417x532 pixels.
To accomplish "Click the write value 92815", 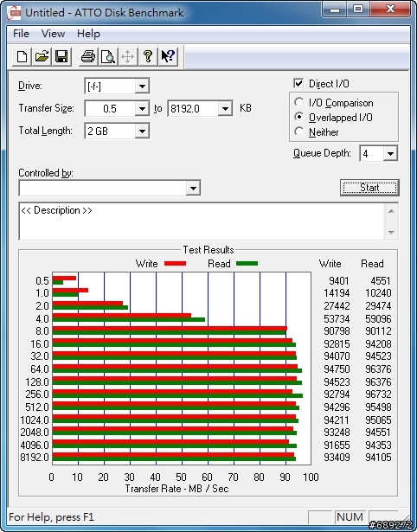I will click(x=337, y=344).
